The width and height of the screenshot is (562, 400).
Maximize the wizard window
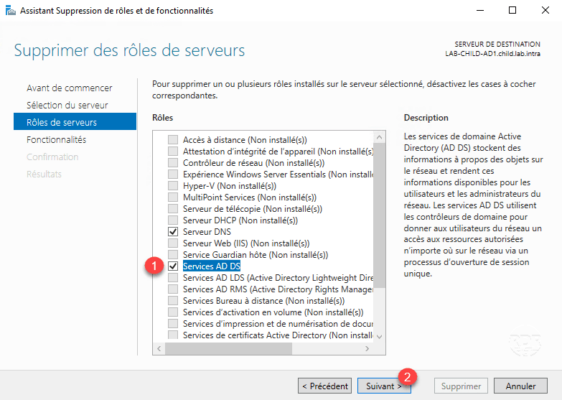[513, 10]
